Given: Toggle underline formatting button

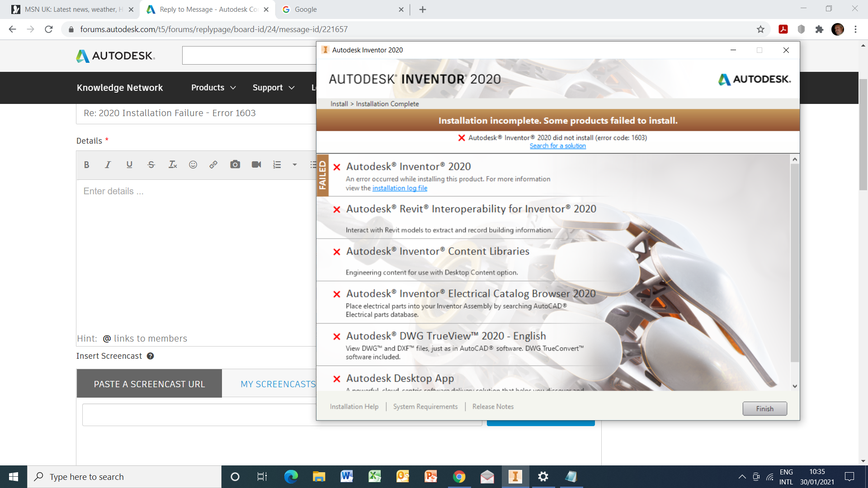Looking at the screenshot, I should coord(129,165).
